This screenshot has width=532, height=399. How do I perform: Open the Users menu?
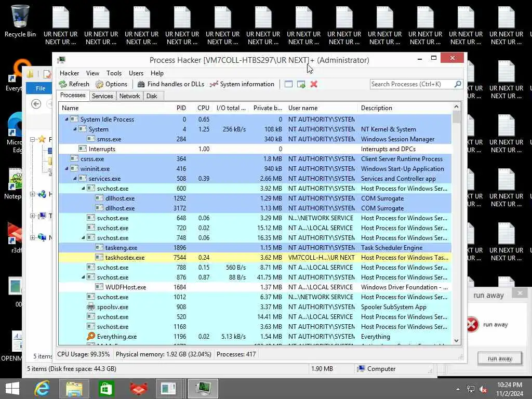(136, 73)
